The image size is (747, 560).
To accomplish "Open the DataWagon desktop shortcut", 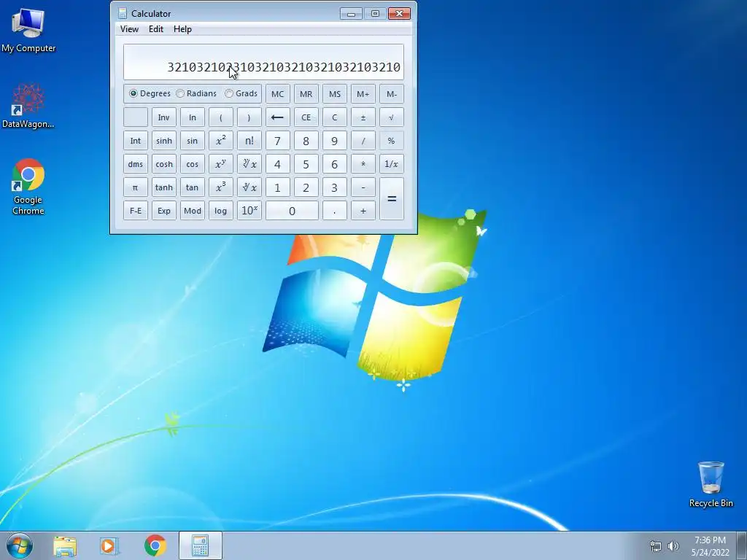I will (x=28, y=106).
